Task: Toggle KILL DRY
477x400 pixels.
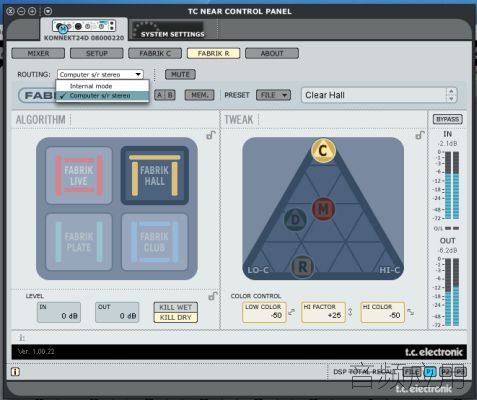Action: [175, 317]
